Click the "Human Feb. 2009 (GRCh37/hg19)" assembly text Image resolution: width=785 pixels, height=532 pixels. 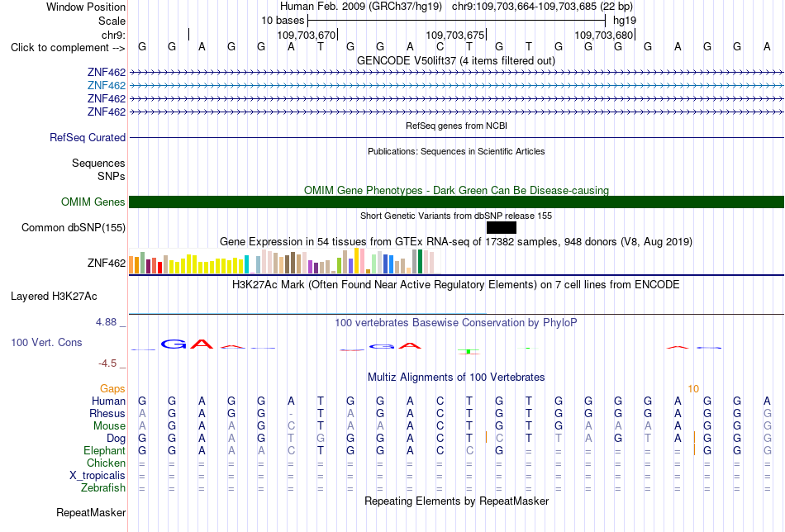361,7
